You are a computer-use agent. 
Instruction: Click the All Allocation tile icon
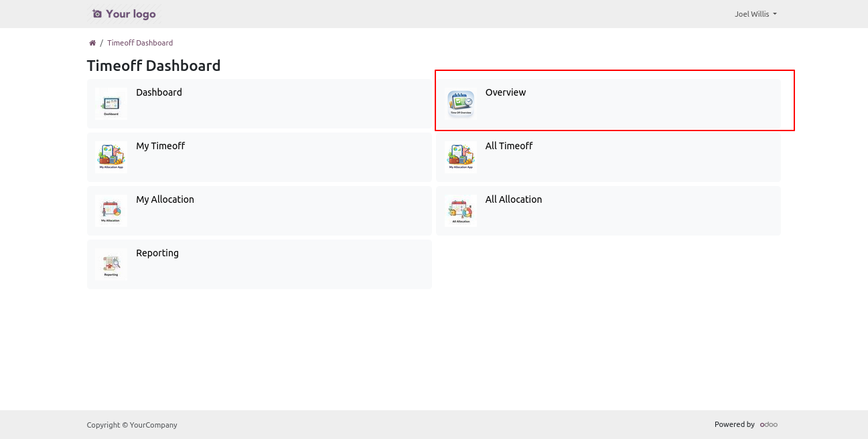[461, 211]
